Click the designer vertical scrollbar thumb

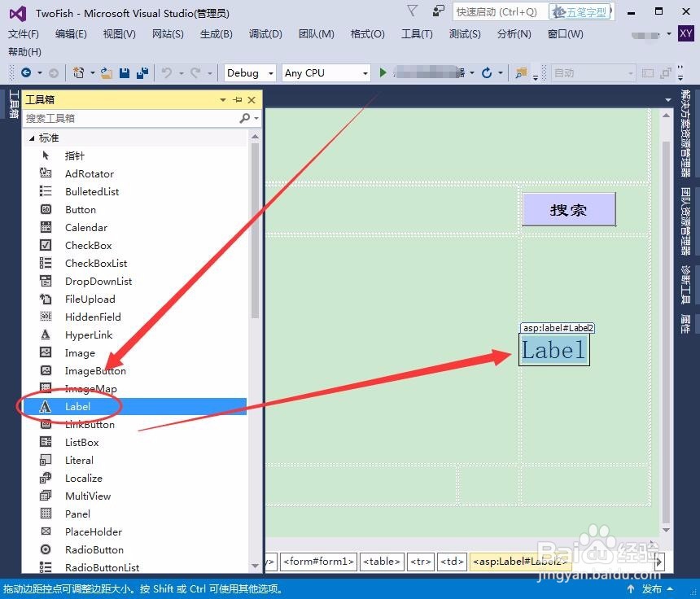[x=666, y=331]
